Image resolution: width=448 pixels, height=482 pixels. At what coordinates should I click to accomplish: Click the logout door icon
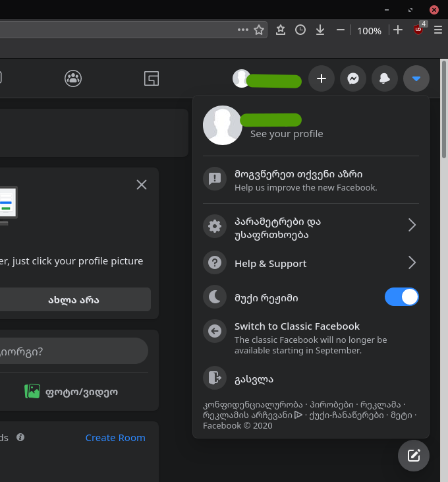click(x=215, y=378)
